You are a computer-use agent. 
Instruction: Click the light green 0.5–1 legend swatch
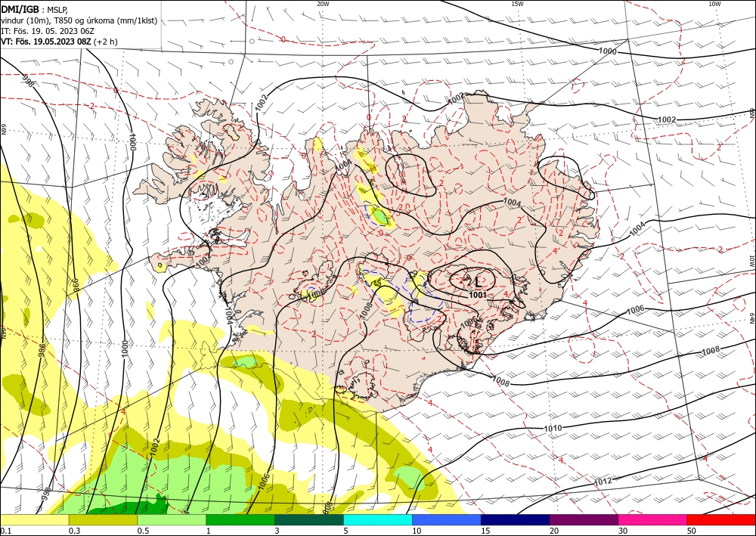172,520
